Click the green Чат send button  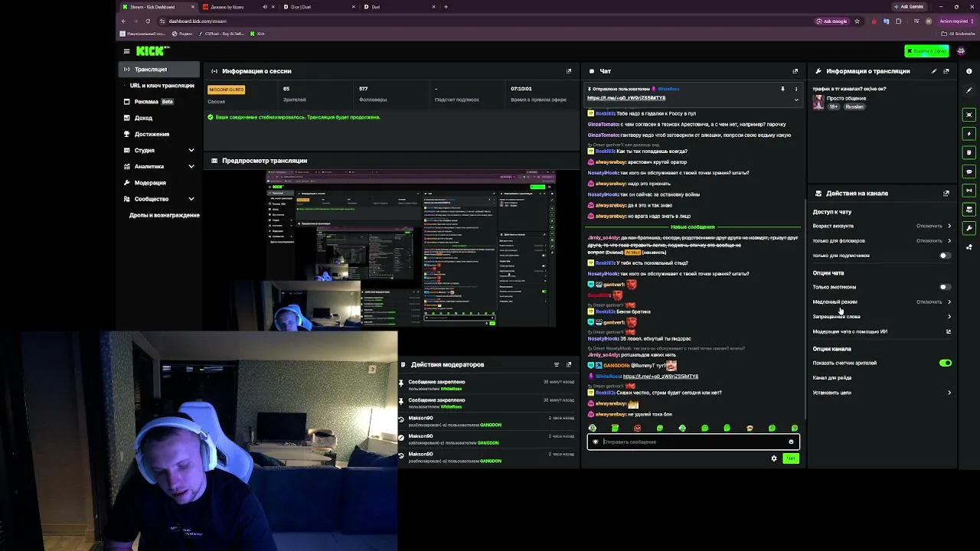point(791,458)
